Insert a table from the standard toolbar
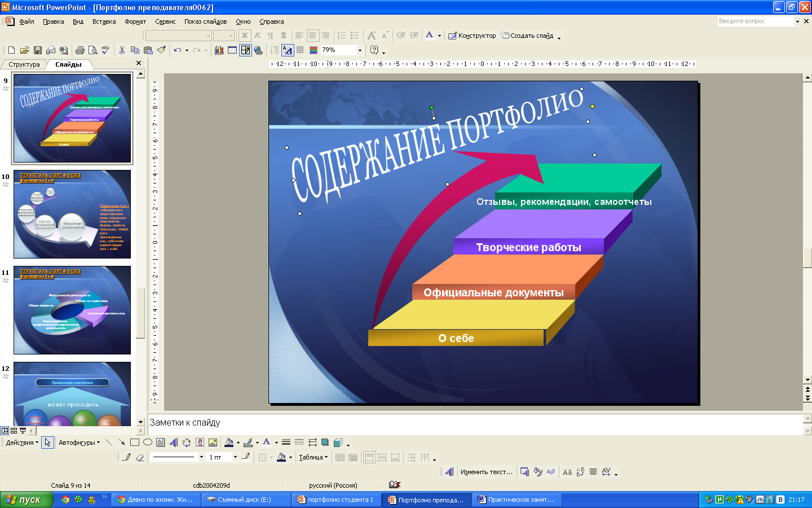 tap(232, 50)
